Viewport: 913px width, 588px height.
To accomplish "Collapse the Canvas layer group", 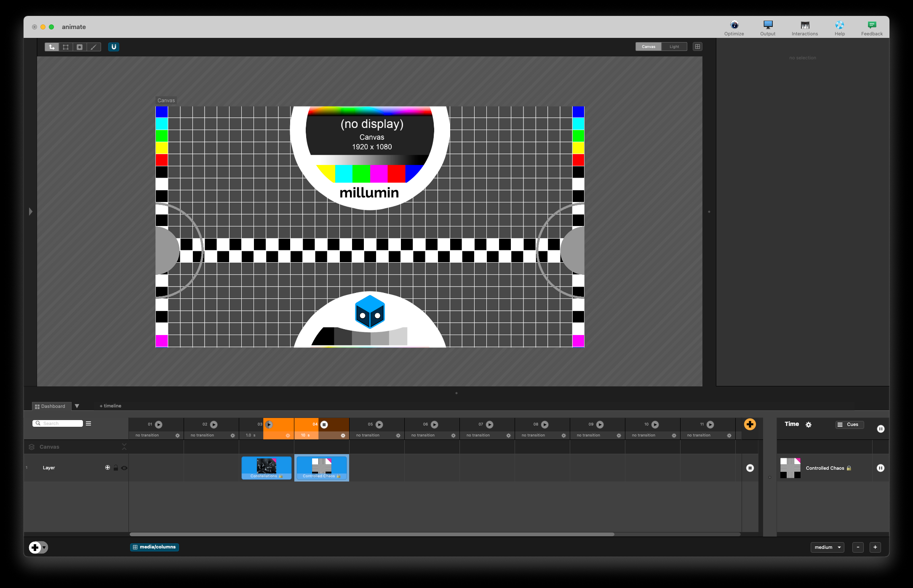I will click(124, 447).
